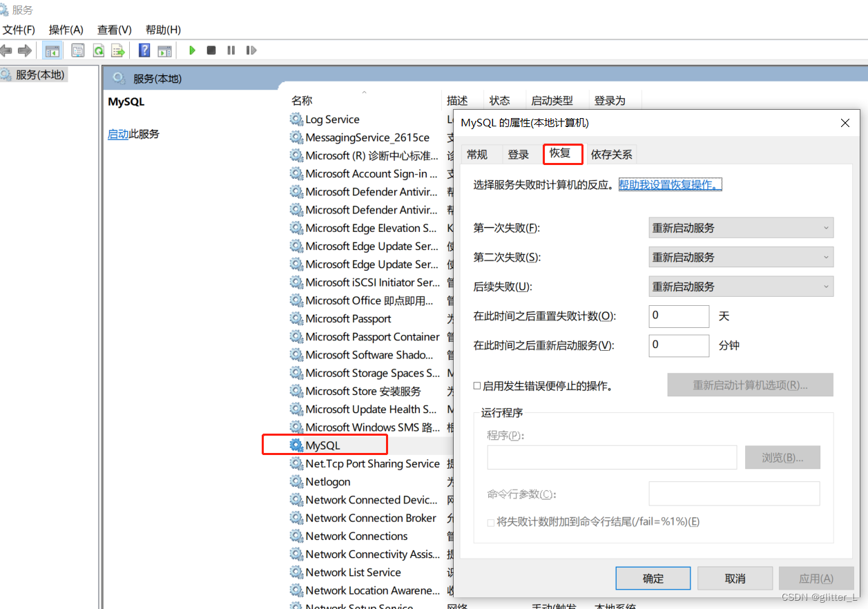The width and height of the screenshot is (868, 609).
Task: Click the green Start Service icon
Action: (x=192, y=50)
